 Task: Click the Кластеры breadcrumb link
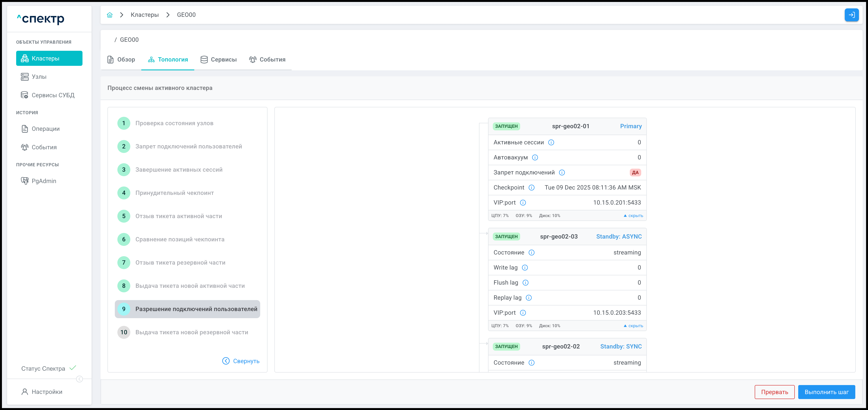pos(145,15)
